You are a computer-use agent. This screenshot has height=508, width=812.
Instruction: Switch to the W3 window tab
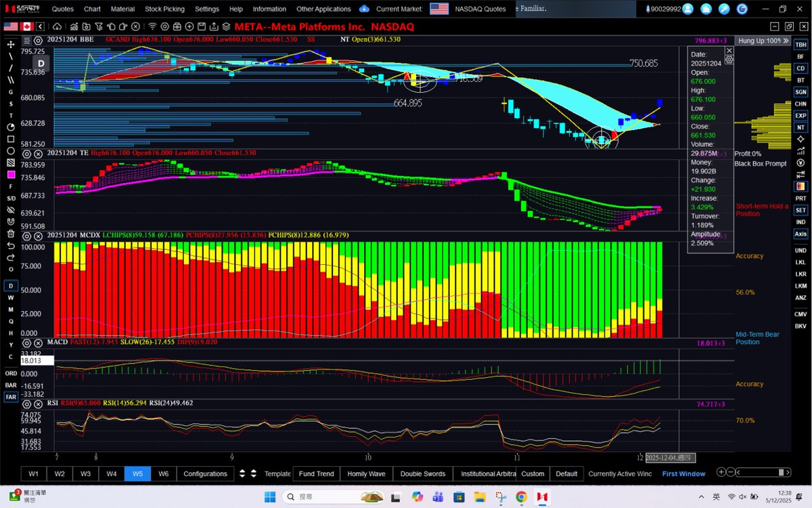[85, 473]
